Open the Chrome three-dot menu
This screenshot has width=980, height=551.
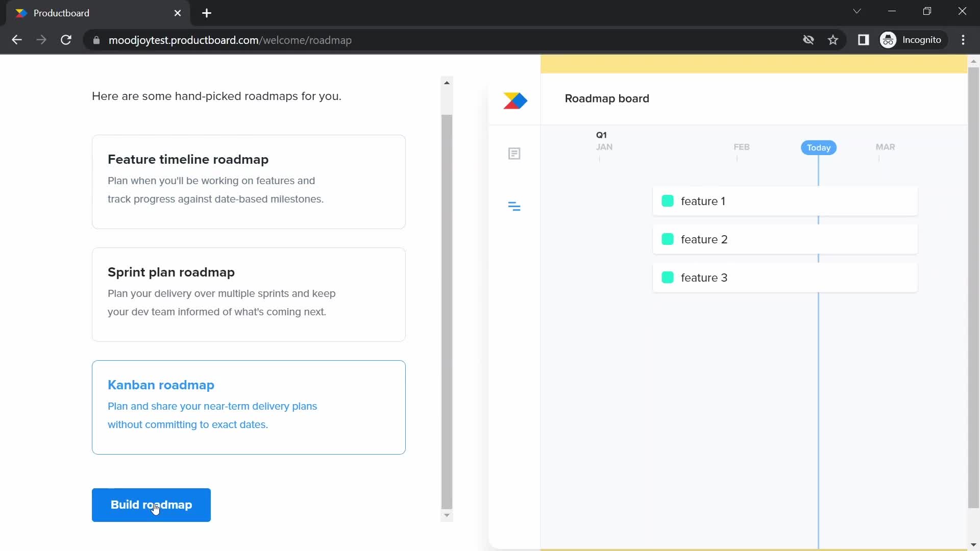pyautogui.click(x=963, y=40)
